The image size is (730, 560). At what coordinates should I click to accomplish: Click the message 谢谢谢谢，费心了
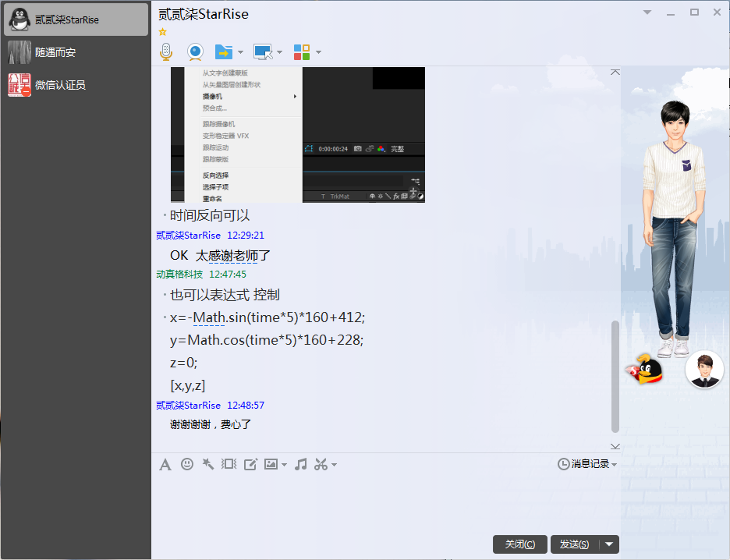[x=211, y=424]
